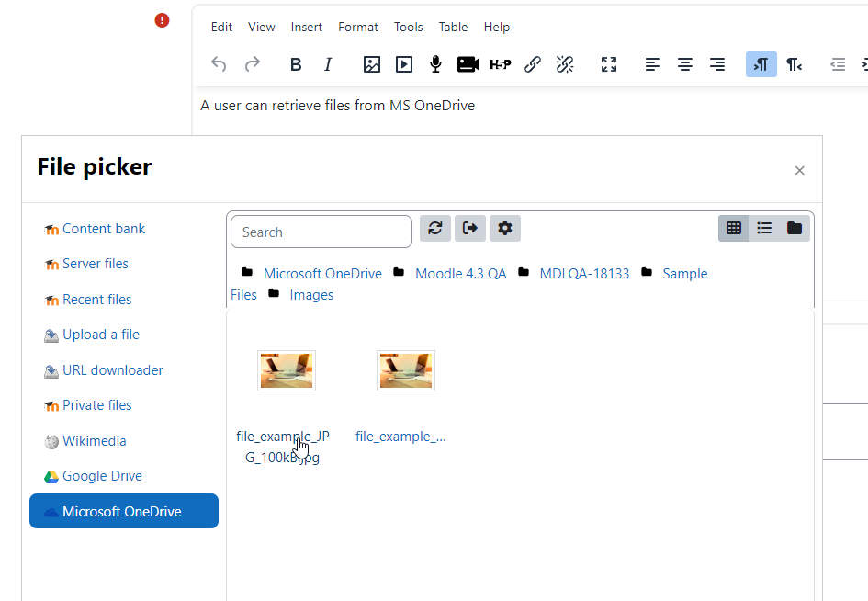Select file_example_JPG_100kB.jpg thumbnail
868x601 pixels.
coord(287,371)
